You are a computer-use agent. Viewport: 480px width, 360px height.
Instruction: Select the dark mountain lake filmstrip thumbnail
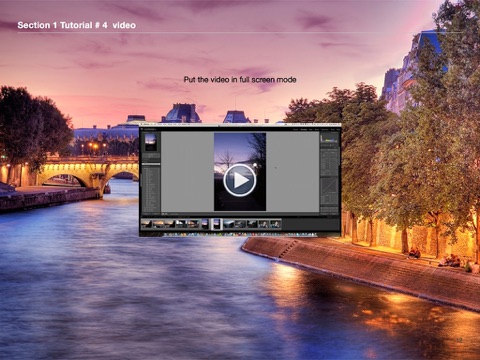(x=228, y=224)
